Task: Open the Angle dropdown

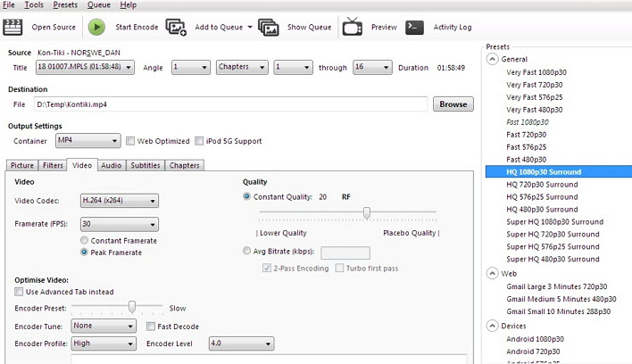Action: [x=191, y=67]
